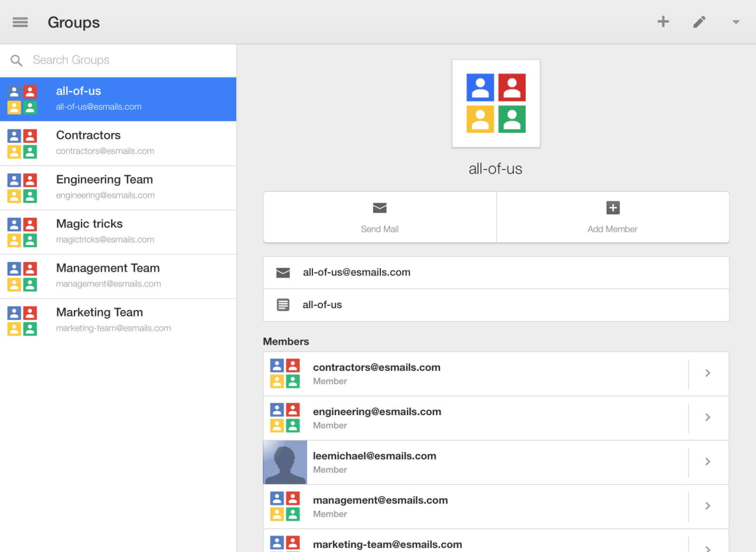Select the Contractors group

pos(118,143)
